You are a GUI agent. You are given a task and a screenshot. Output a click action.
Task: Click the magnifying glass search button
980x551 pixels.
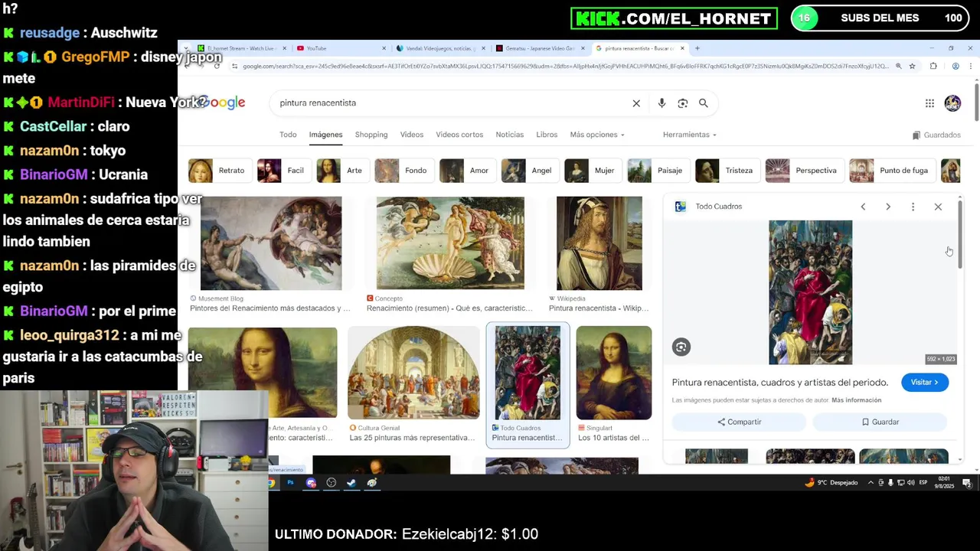tap(704, 103)
